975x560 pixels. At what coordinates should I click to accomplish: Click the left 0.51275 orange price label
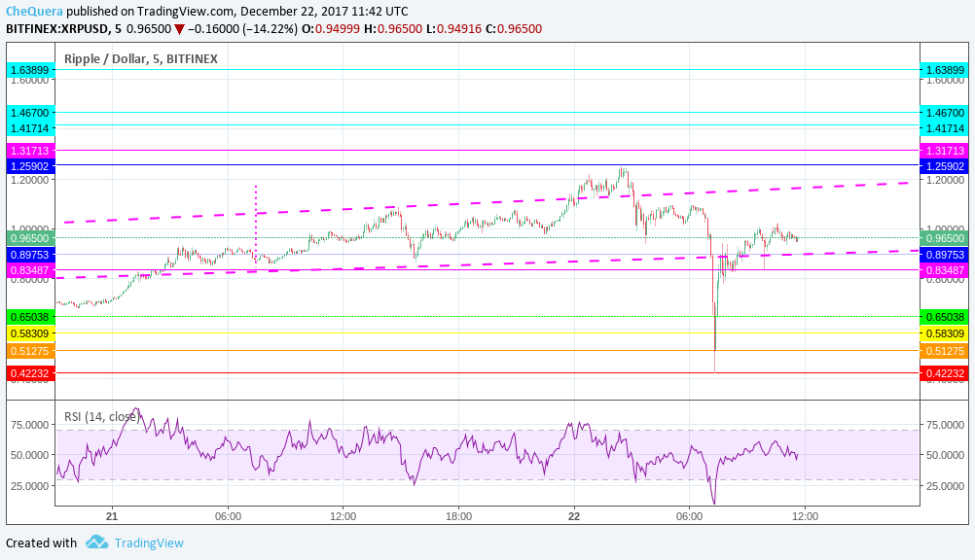(x=28, y=351)
